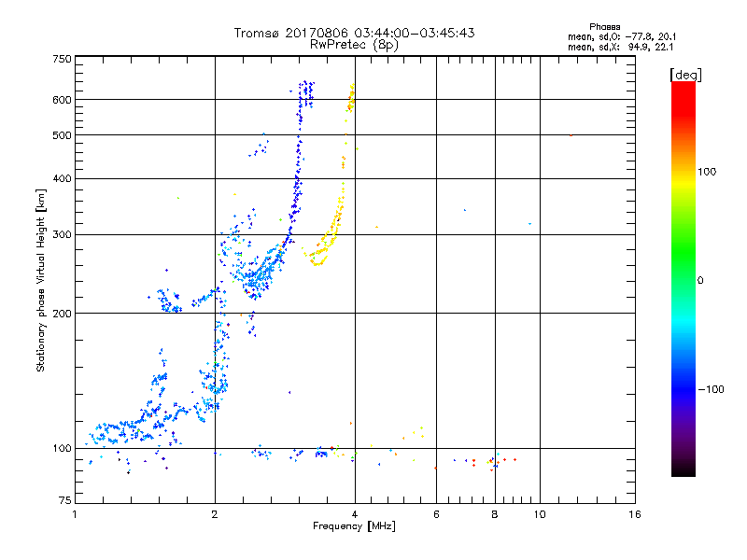Click the "RwPretec (8p)" subtitle
This screenshot has width=747, height=560.
tap(354, 45)
